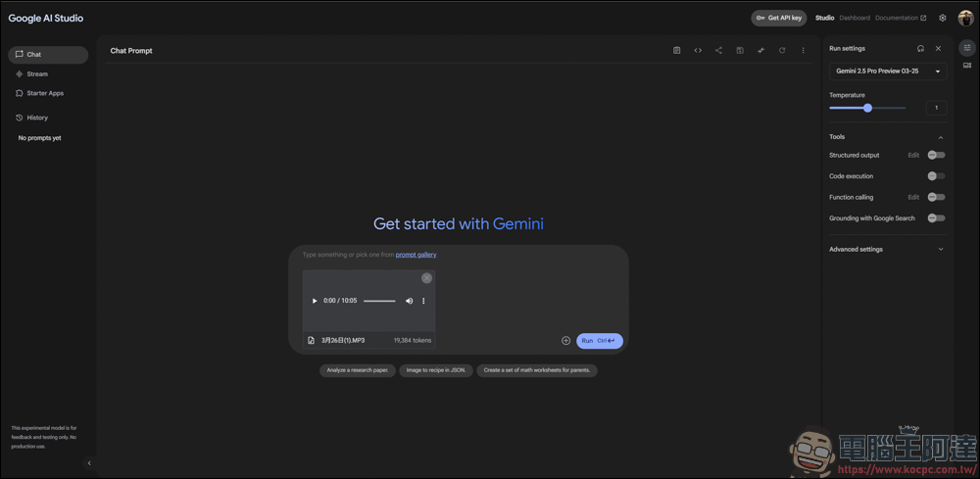
Task: Remove the attached audio file
Action: [x=427, y=278]
